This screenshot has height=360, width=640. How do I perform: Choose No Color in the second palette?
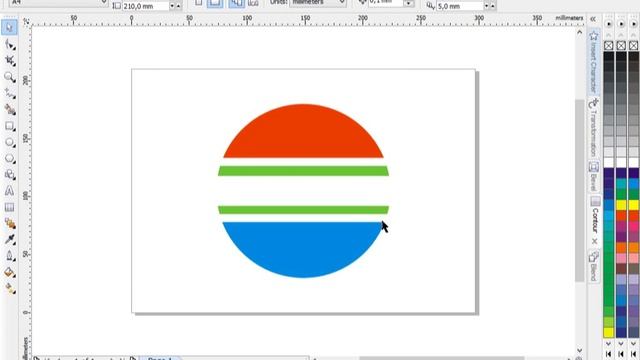click(x=621, y=45)
